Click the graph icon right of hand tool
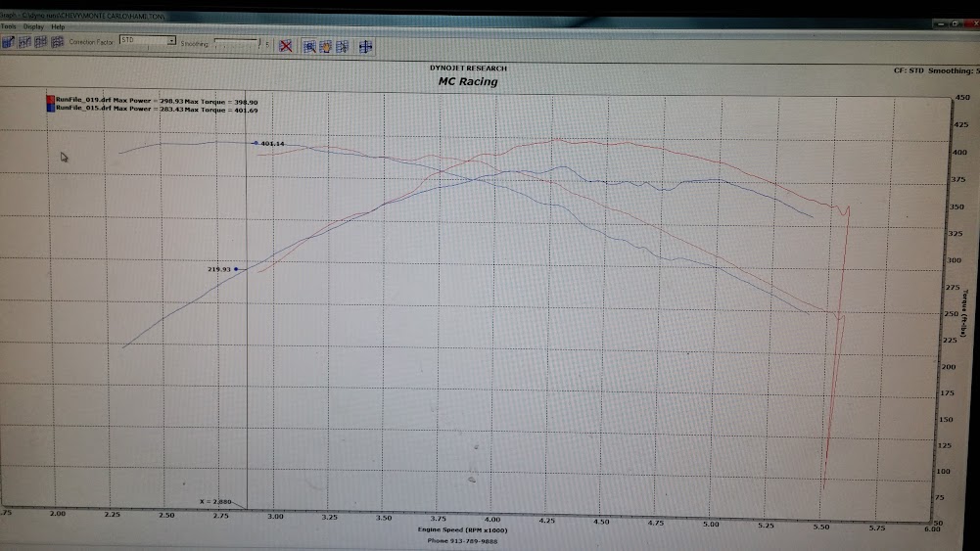980x551 pixels. pyautogui.click(x=342, y=46)
